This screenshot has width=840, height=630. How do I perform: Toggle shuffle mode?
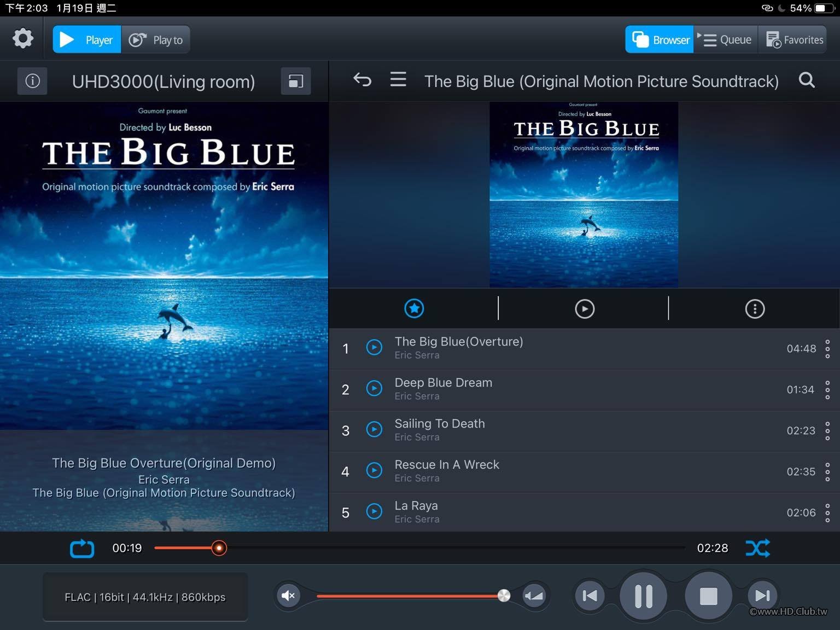[x=758, y=548]
